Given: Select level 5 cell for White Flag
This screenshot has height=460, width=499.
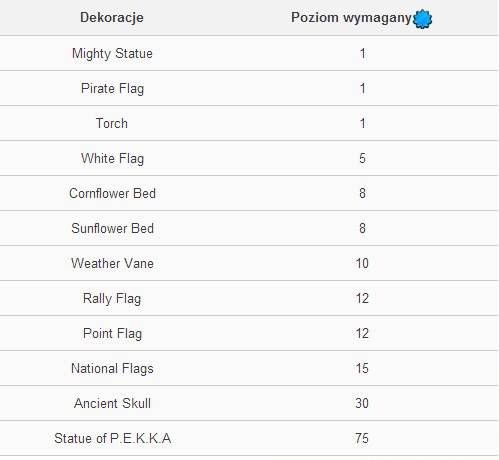Looking at the screenshot, I should (362, 158).
